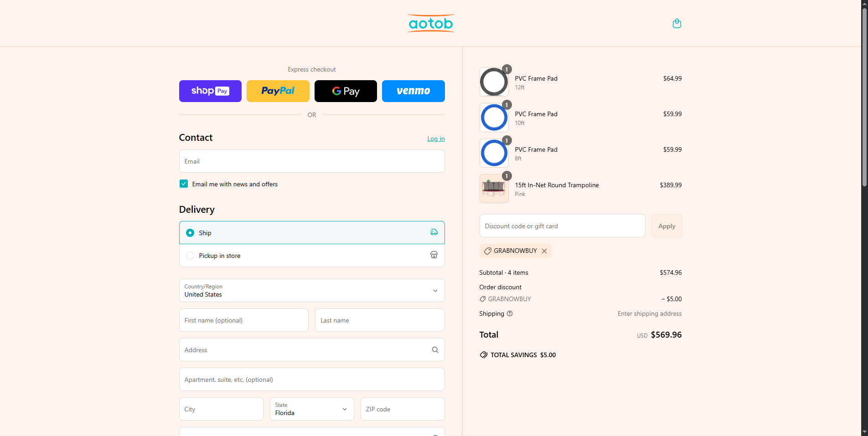This screenshot has width=868, height=436.
Task: Open the Log in link
Action: point(436,138)
